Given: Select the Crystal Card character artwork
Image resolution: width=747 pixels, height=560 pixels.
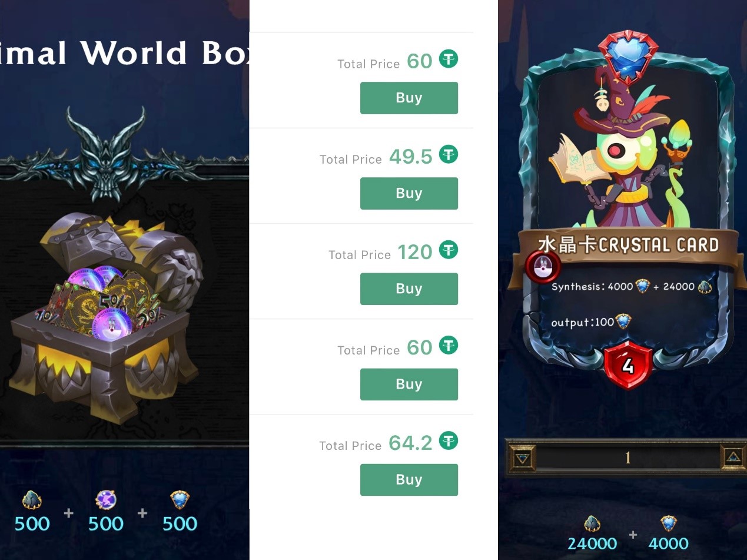Looking at the screenshot, I should click(x=628, y=153).
